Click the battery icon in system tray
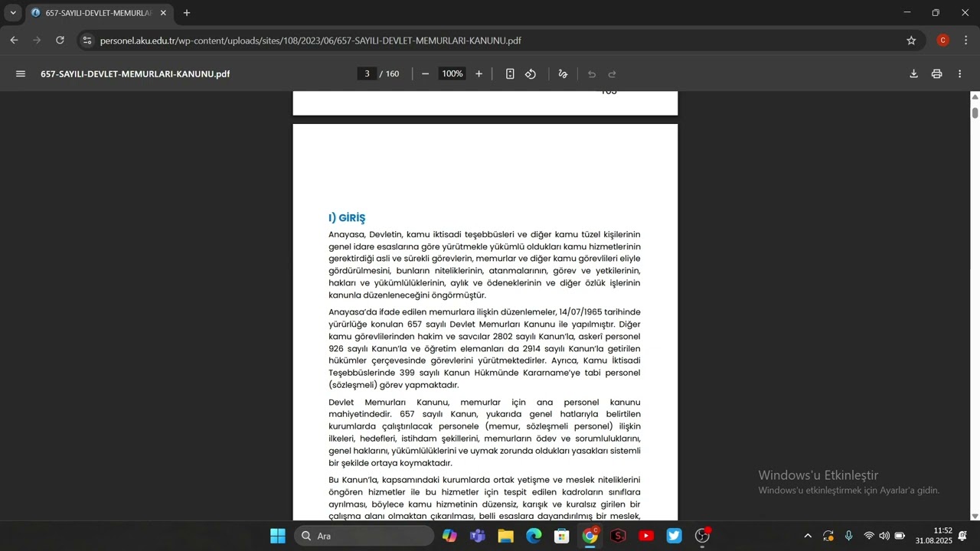Screen dimensions: 980x551 (x=900, y=536)
